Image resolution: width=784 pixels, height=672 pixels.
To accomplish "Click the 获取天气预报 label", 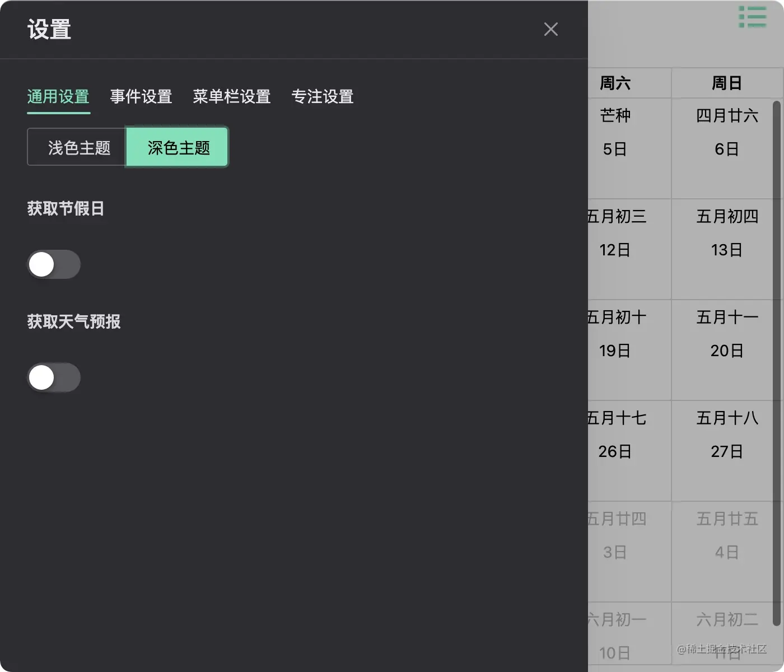I will pos(73,321).
